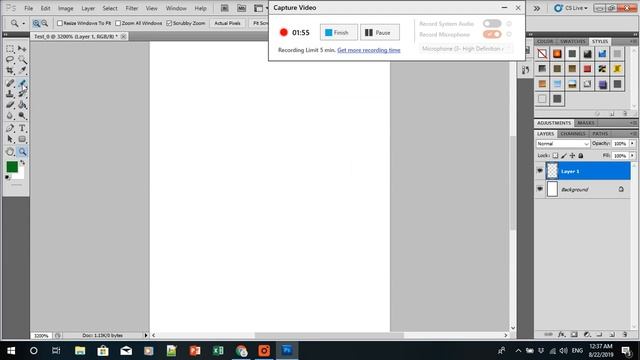Click the Actual Pixels button
The image size is (640, 360).
(x=227, y=23)
